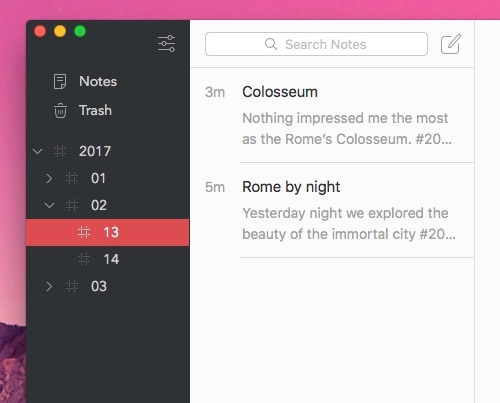Select the 03 tag label
Viewport: 500px width, 403px height.
click(x=99, y=286)
